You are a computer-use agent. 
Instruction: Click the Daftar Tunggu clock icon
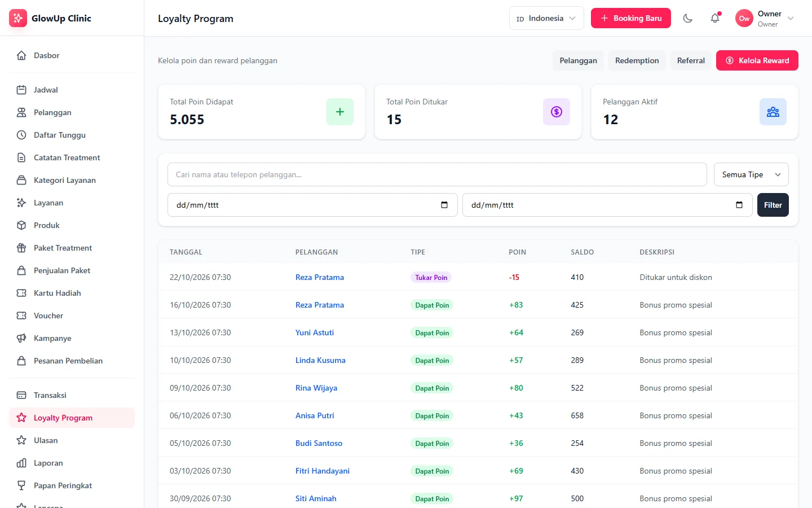pyautogui.click(x=21, y=135)
